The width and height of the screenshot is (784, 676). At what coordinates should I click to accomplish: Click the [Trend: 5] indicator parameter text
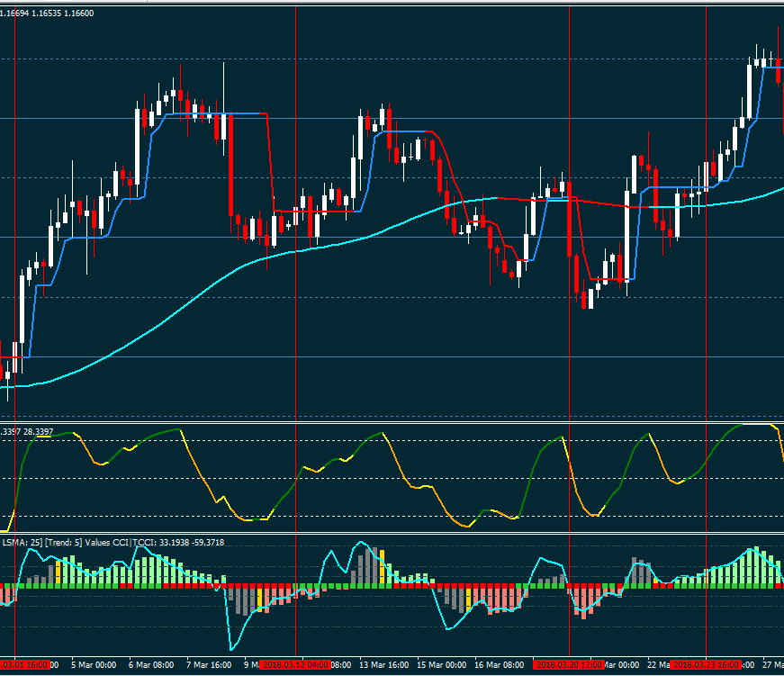64,543
